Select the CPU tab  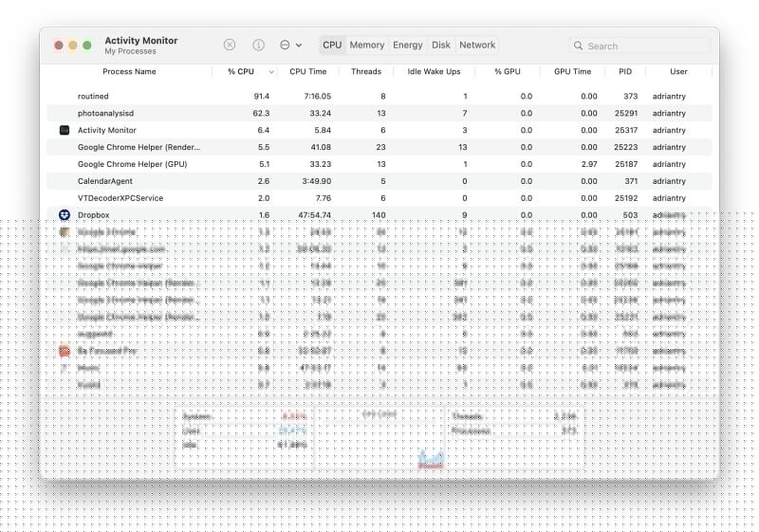pos(332,45)
